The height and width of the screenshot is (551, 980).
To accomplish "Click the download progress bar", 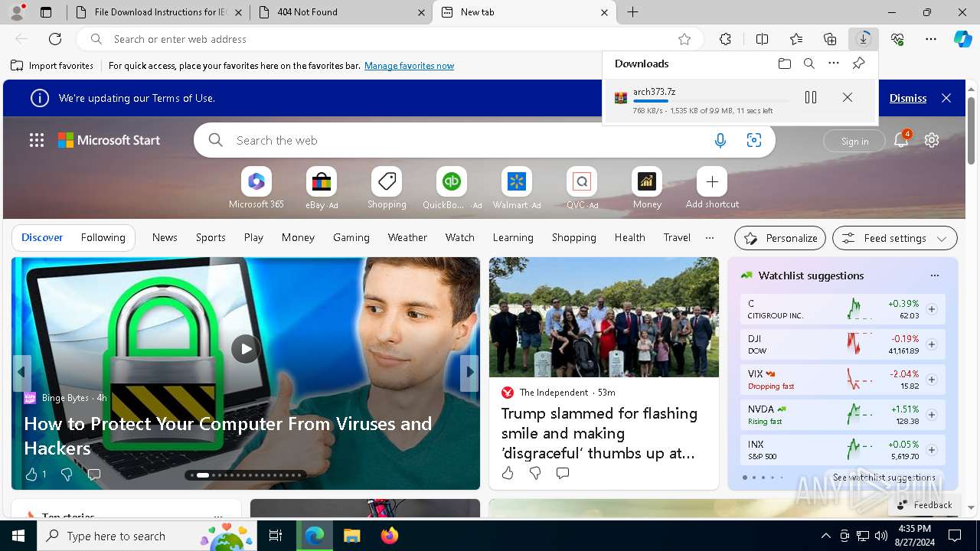I will pos(710,101).
